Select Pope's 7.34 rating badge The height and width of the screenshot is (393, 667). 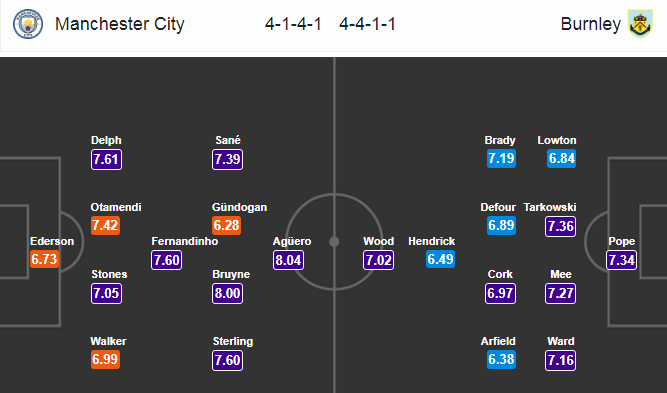point(621,259)
